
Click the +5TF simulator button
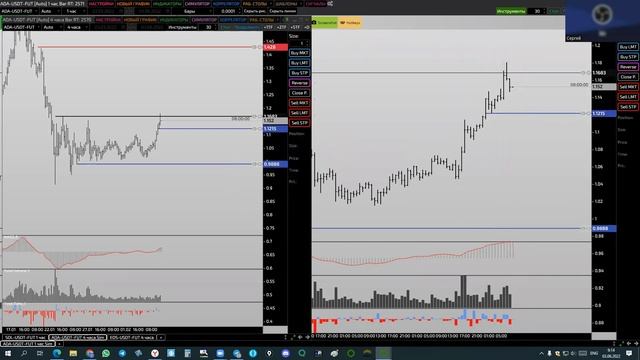click(295, 27)
